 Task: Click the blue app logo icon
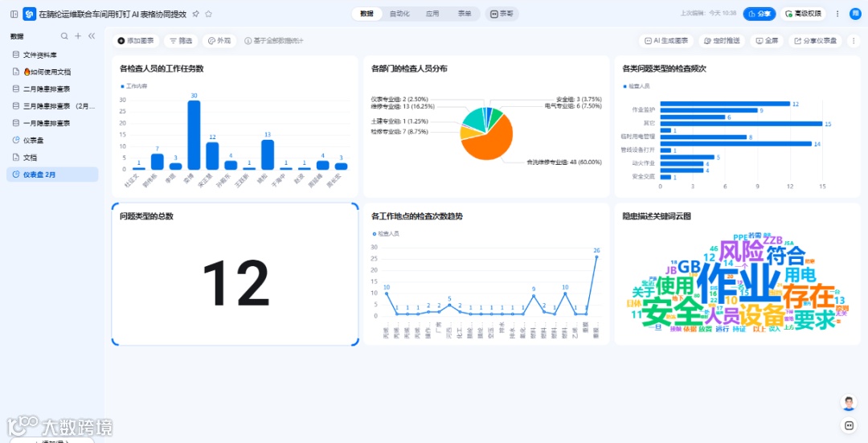(x=30, y=14)
